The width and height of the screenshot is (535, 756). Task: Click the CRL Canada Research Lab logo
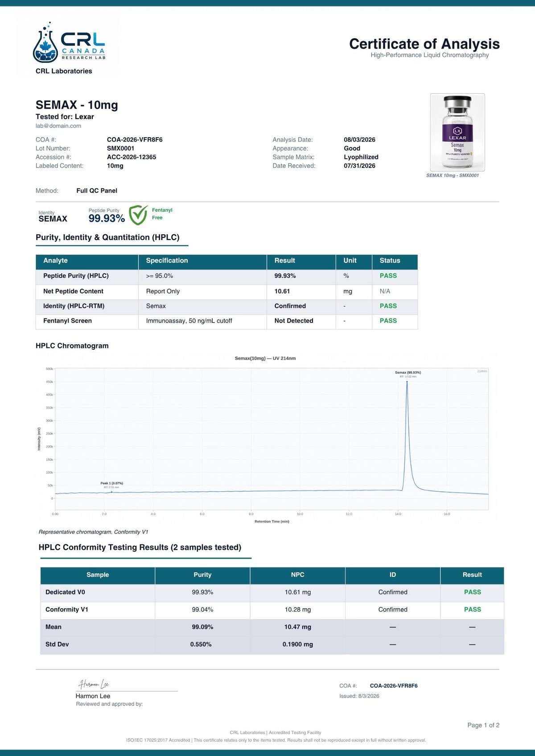tap(69, 42)
